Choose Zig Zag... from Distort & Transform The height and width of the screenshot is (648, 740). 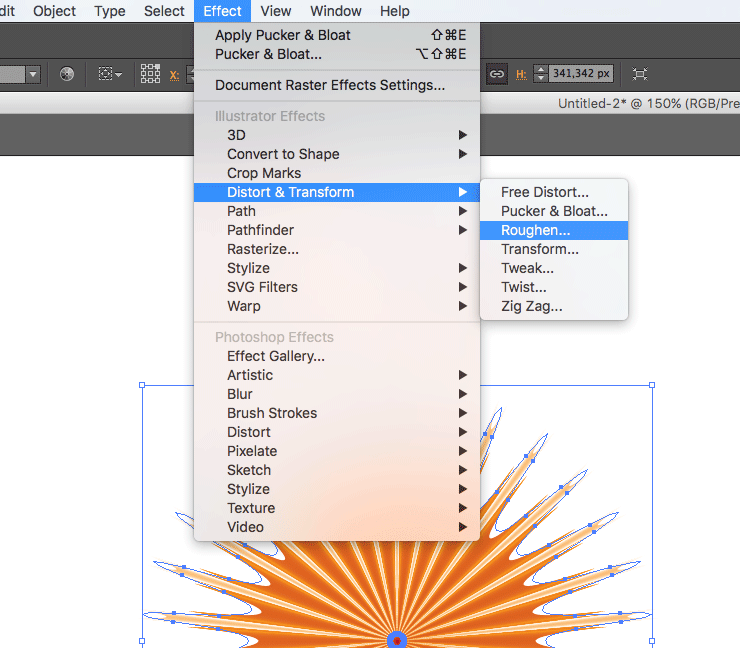click(x=531, y=306)
